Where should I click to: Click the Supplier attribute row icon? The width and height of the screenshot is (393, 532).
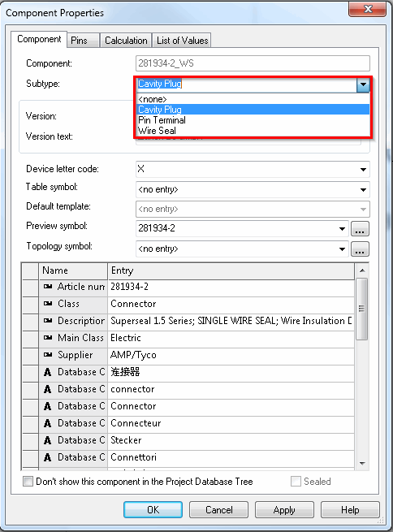tap(47, 355)
